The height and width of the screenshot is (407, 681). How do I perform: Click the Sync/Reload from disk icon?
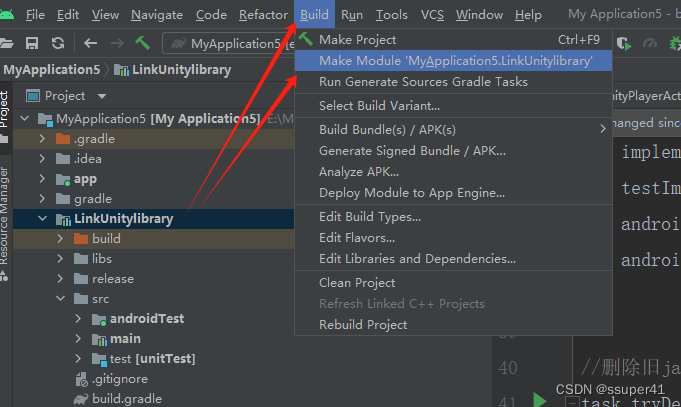tap(58, 43)
